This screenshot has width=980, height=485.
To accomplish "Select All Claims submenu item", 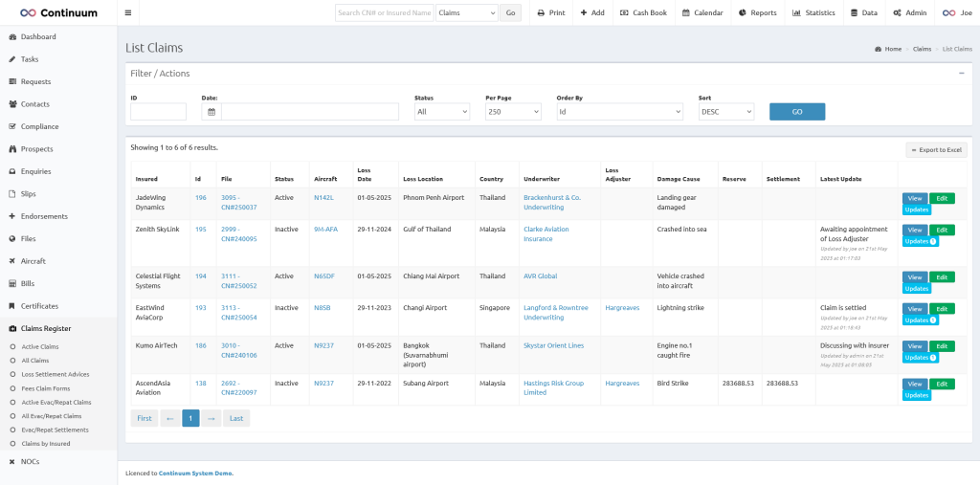I will 35,361.
